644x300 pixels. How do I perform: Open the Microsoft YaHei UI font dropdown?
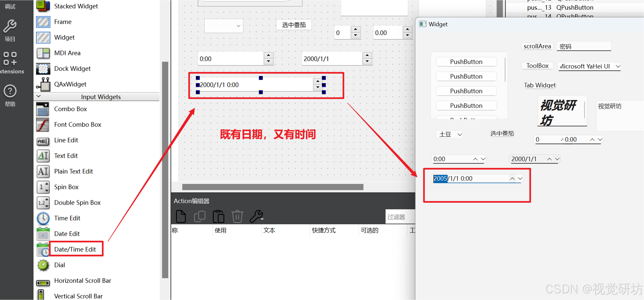(x=618, y=66)
